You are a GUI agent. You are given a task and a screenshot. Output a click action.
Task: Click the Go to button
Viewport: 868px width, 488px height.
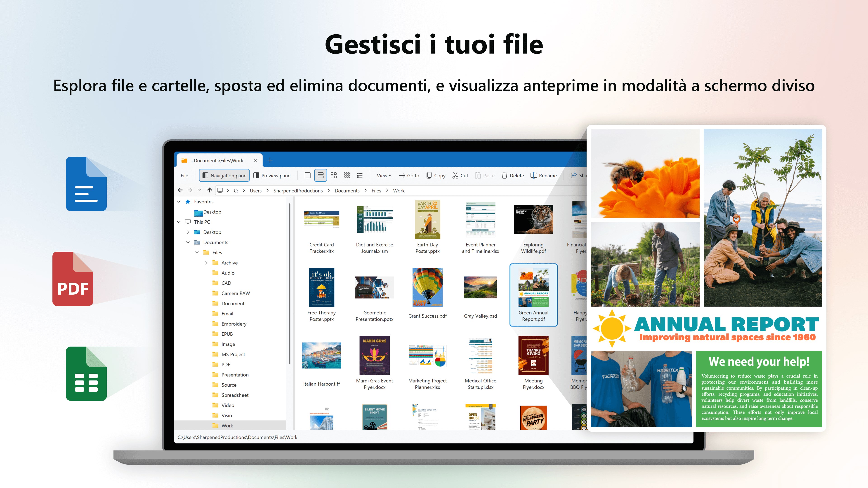409,176
